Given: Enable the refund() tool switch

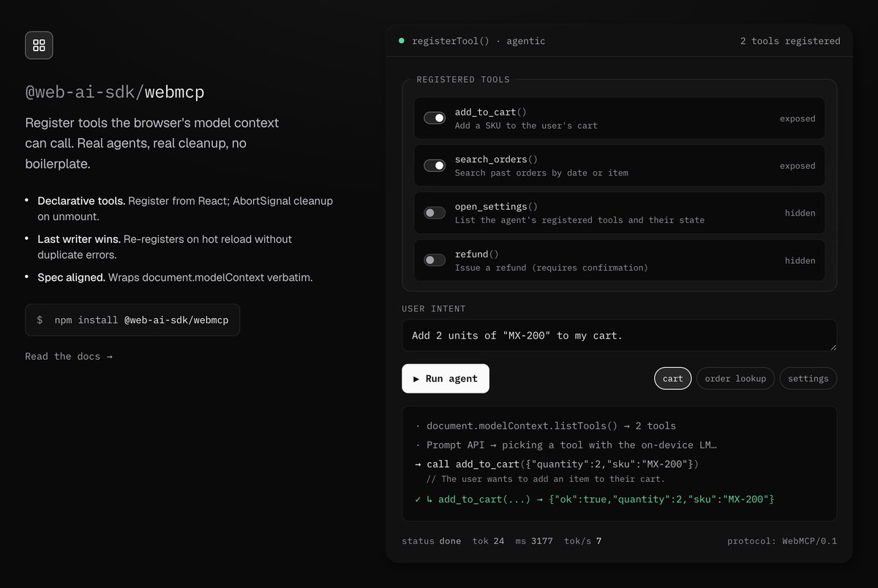Looking at the screenshot, I should pyautogui.click(x=435, y=260).
